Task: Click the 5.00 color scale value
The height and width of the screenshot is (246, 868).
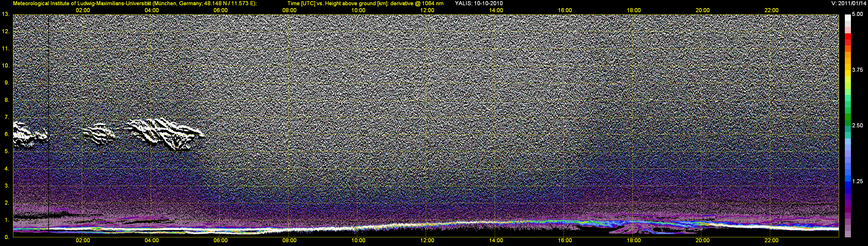Action: tap(858, 14)
